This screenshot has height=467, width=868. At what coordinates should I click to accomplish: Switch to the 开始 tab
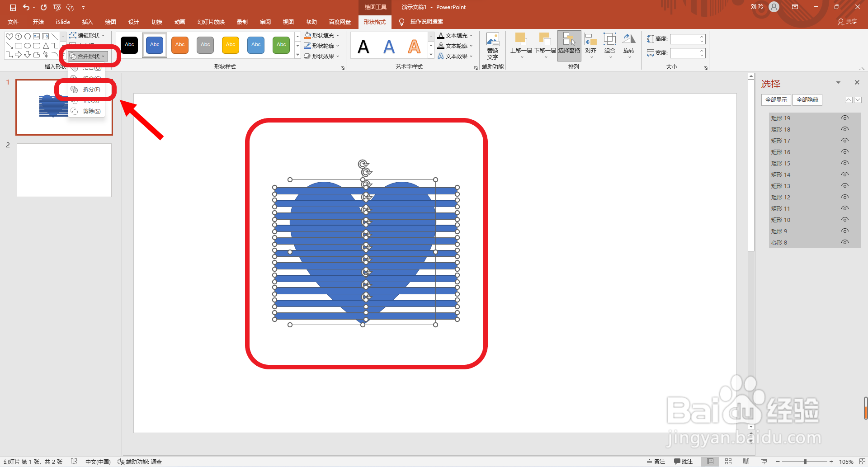tap(38, 22)
